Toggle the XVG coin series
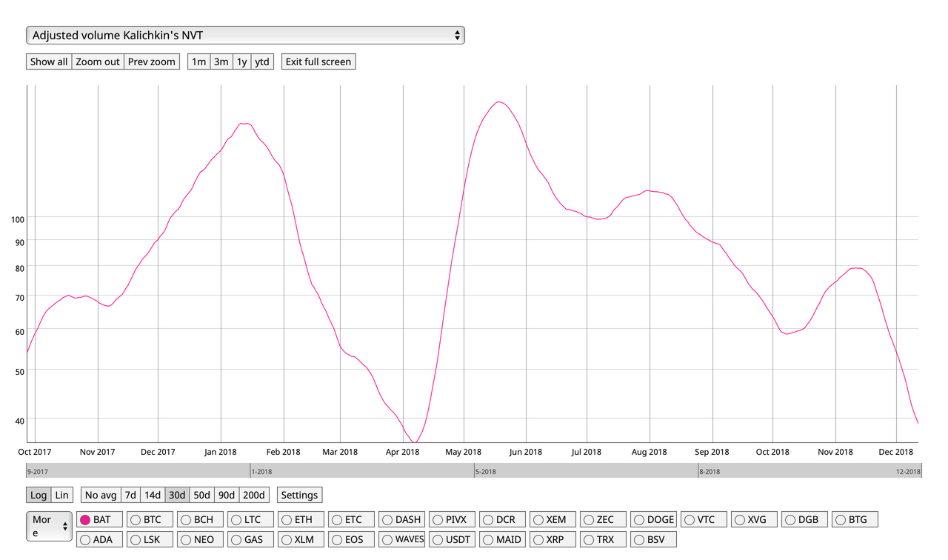Viewport: 948px width, 560px height. [755, 519]
